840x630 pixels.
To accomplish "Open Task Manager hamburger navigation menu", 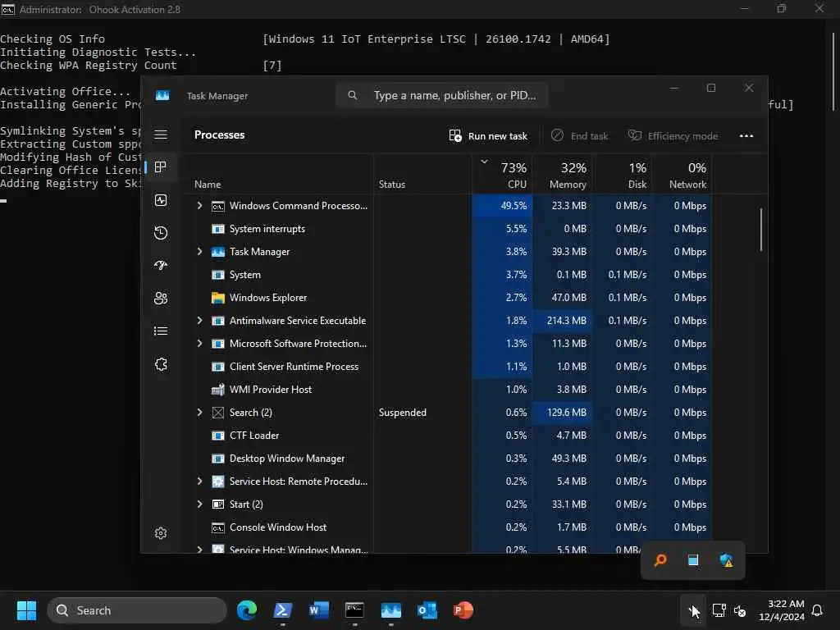I will click(x=161, y=135).
